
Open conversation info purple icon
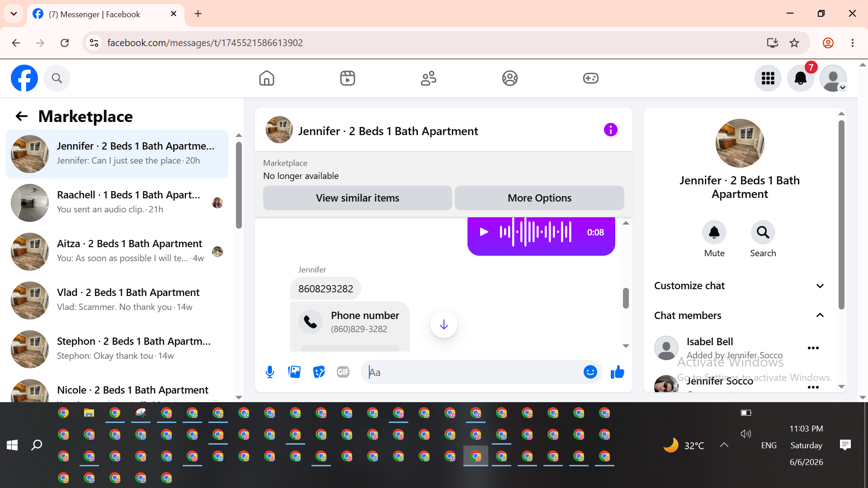(x=611, y=130)
